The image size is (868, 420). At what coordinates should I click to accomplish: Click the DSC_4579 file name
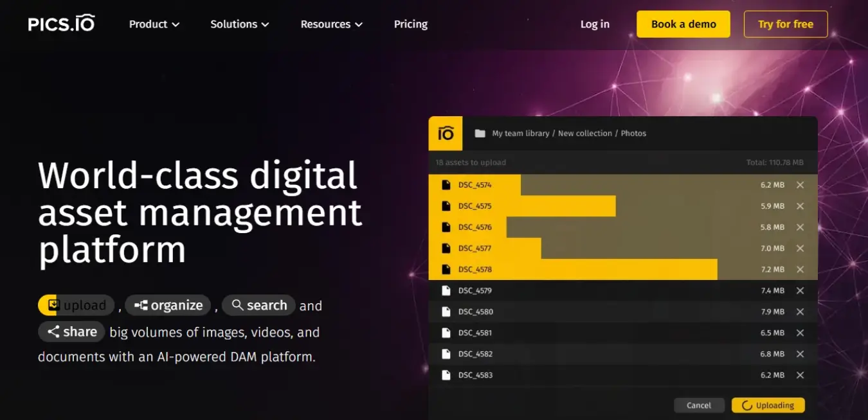click(x=475, y=291)
